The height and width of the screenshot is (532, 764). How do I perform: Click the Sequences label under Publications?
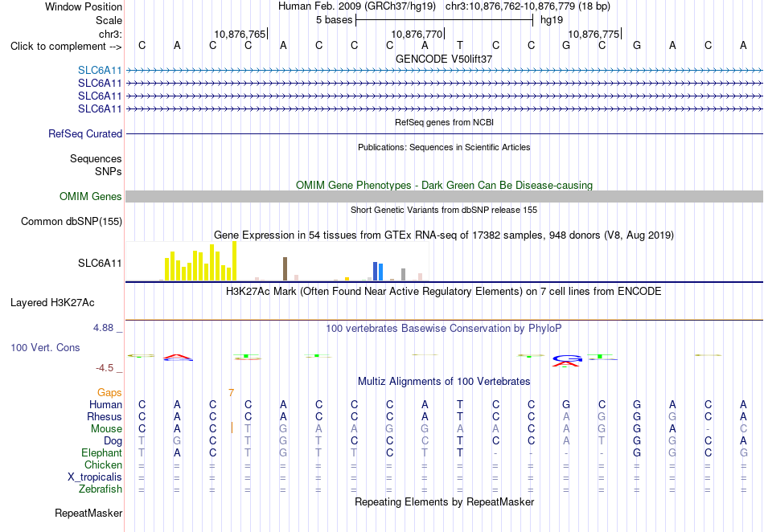[x=96, y=158]
